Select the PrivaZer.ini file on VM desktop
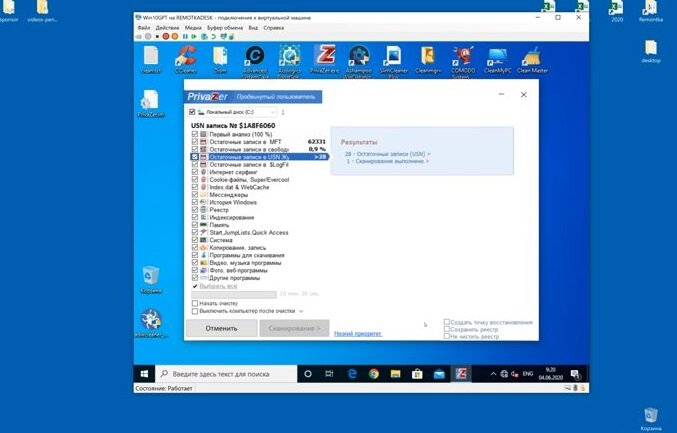677x433 pixels. pos(151,104)
